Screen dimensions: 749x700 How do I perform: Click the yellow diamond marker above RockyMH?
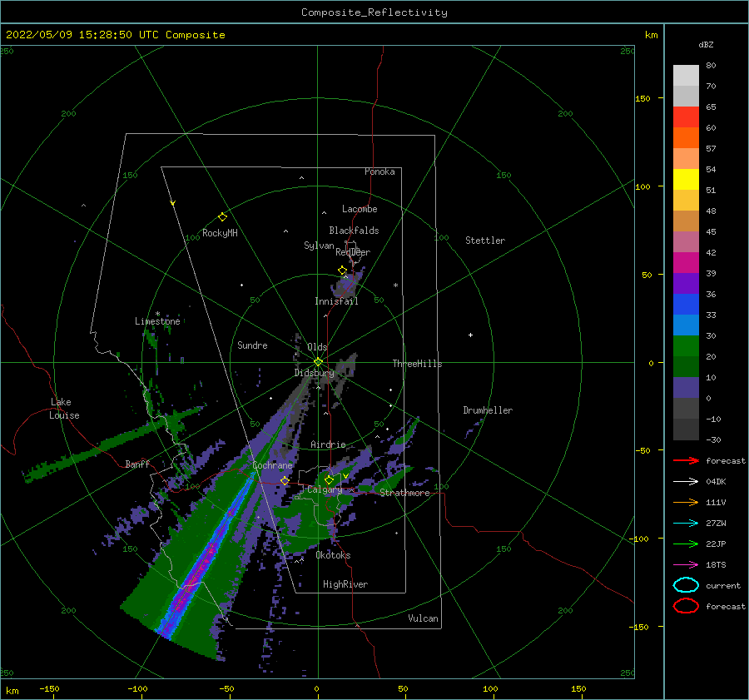tap(222, 217)
